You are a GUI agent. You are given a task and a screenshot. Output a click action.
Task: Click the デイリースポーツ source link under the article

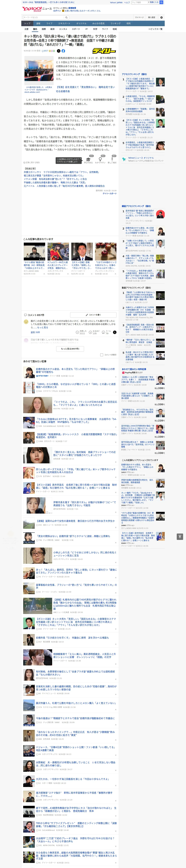(x=109, y=194)
